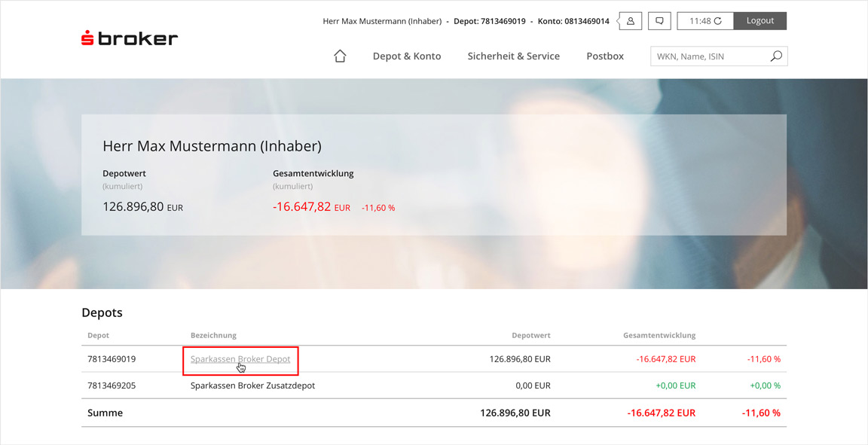This screenshot has width=868, height=445.
Task: Open the Sparkassen Broker Depot link
Action: click(240, 359)
